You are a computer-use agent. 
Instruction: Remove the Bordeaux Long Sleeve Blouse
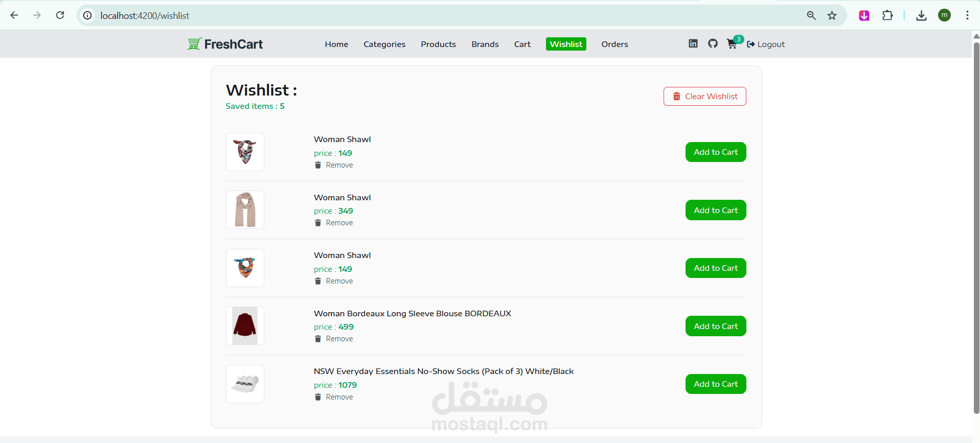(334, 339)
